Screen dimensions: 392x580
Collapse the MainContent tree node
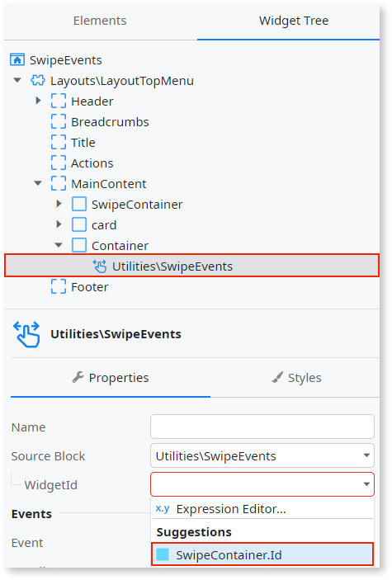click(38, 183)
